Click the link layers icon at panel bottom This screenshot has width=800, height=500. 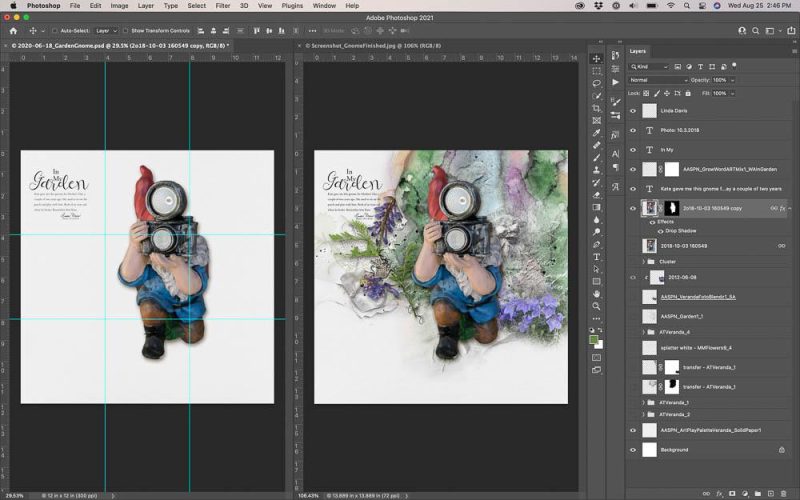pos(706,494)
